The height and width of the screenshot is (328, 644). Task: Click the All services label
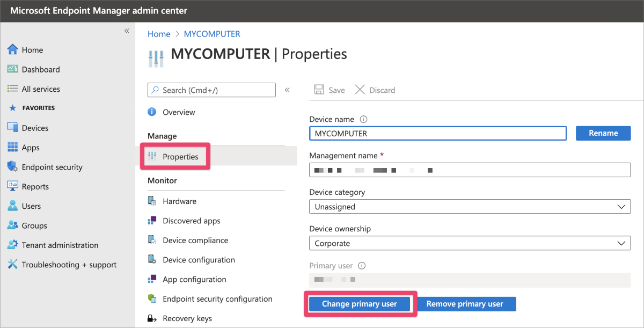tap(41, 89)
